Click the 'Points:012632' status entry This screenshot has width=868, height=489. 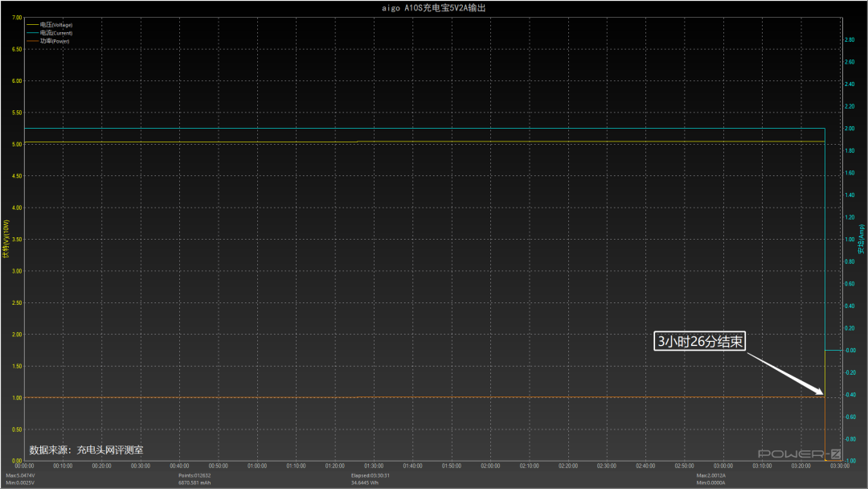(194, 475)
